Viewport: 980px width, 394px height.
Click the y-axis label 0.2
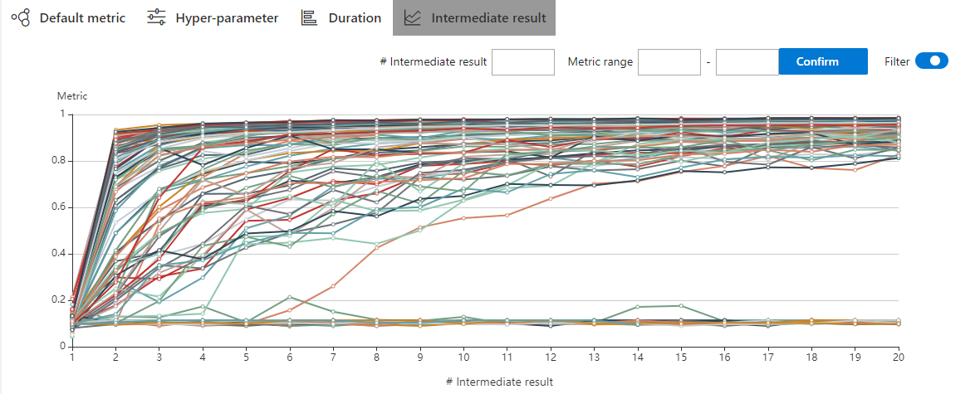point(58,300)
